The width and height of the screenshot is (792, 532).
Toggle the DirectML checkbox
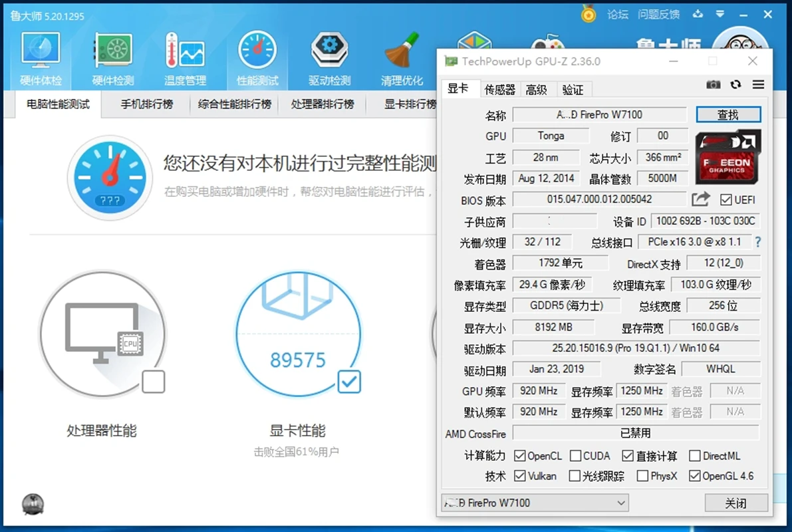(694, 456)
